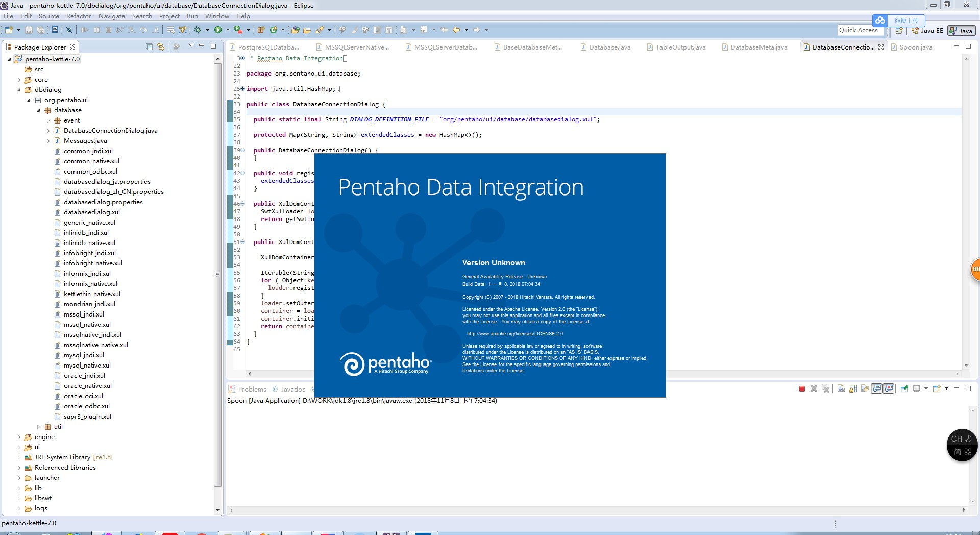This screenshot has height=535, width=980.
Task: Click the green Run button icon
Action: [218, 30]
